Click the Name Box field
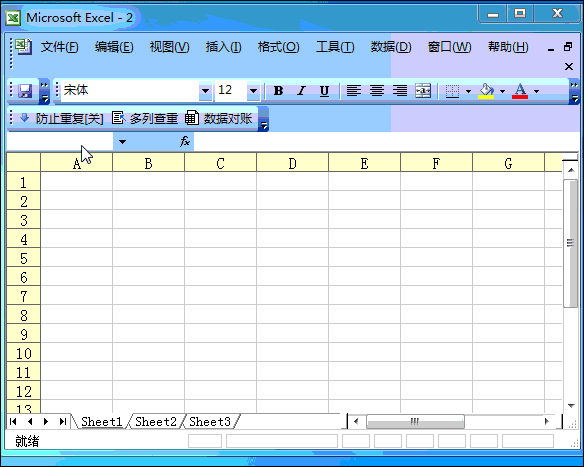584x467 pixels. click(x=60, y=142)
